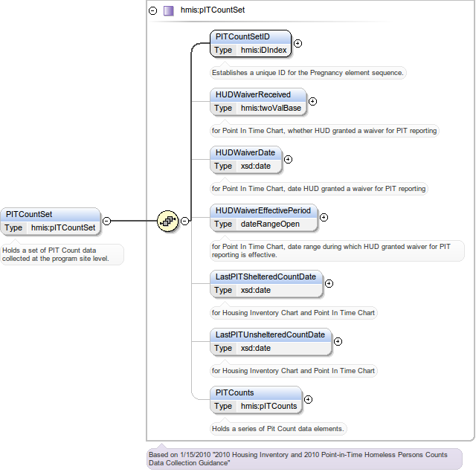Collapse the hmis:pITCountSet type container
The image size is (476, 472).
click(x=153, y=10)
